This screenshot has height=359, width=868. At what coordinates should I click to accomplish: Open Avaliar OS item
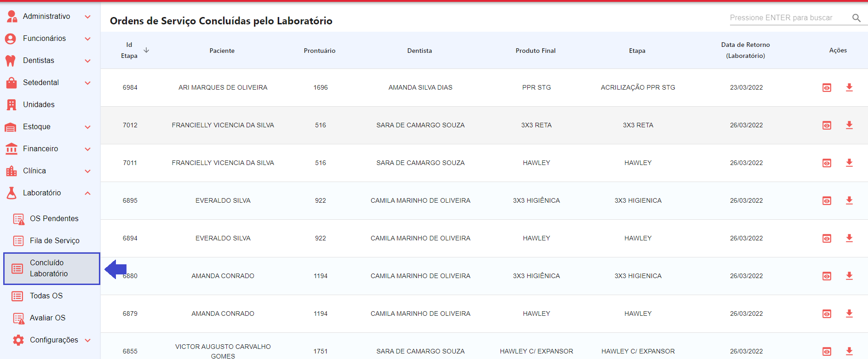click(47, 318)
